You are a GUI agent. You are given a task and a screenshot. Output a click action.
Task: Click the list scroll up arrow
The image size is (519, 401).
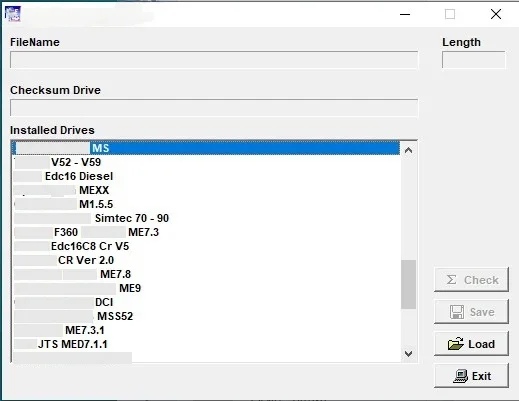[x=408, y=150]
